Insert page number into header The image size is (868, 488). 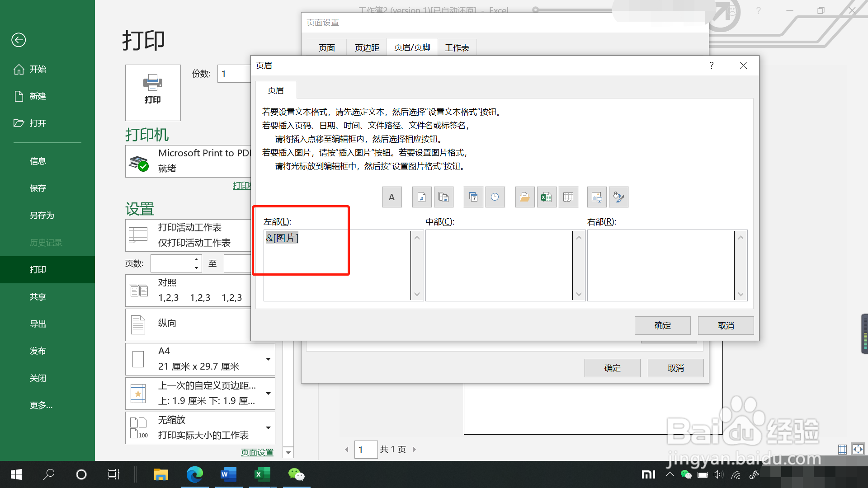(x=421, y=197)
